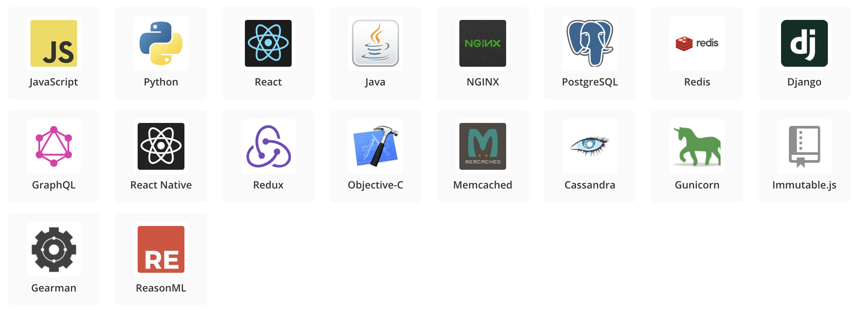Click the Cassandra blue eye icon
The image size is (868, 313).
[x=590, y=146]
